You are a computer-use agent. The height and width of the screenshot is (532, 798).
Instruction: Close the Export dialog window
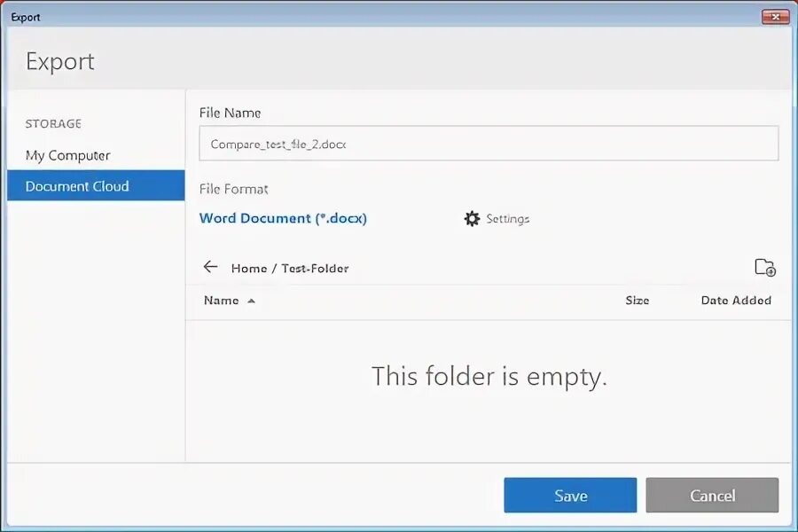pyautogui.click(x=775, y=17)
